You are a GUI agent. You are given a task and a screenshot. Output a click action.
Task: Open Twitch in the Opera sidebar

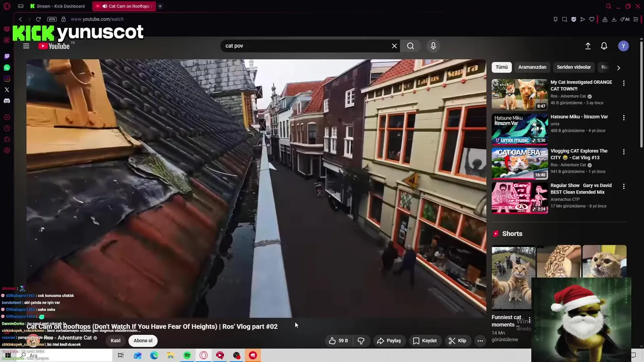pyautogui.click(x=7, y=56)
